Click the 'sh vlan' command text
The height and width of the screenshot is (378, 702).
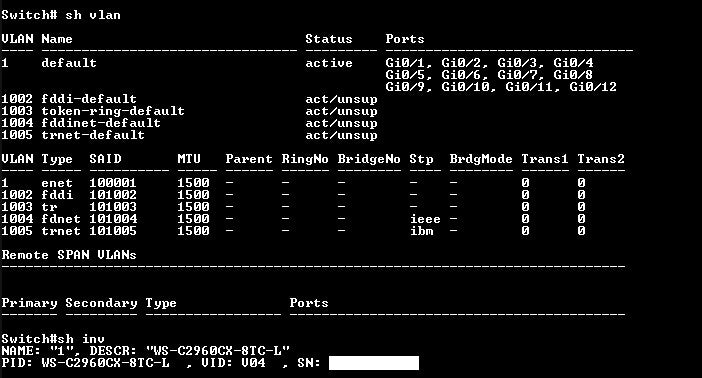point(93,15)
